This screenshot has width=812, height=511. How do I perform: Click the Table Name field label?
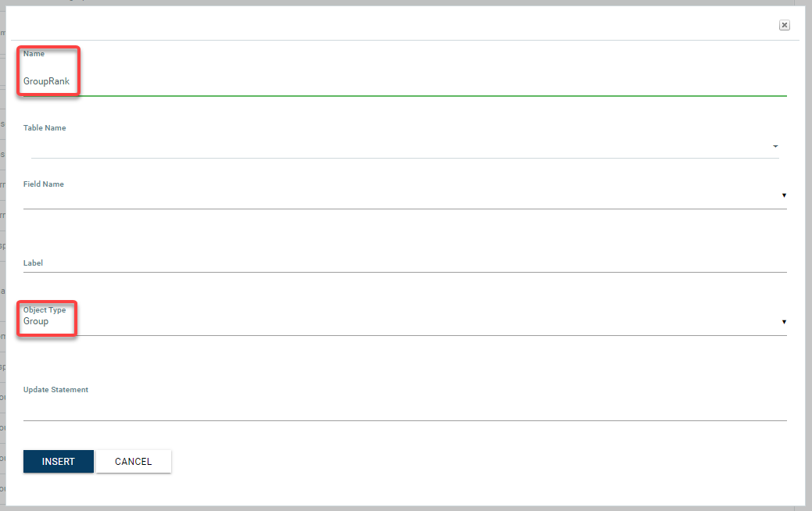45,128
